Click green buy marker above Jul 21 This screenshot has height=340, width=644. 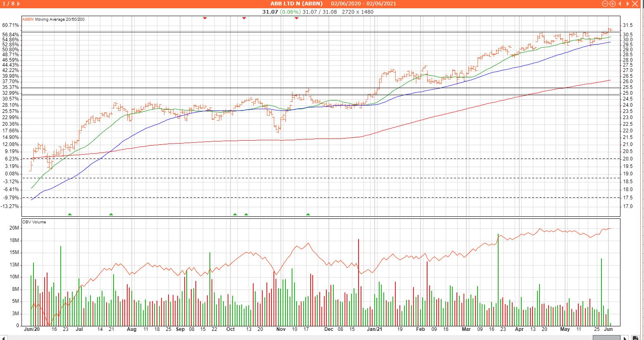[x=111, y=214]
